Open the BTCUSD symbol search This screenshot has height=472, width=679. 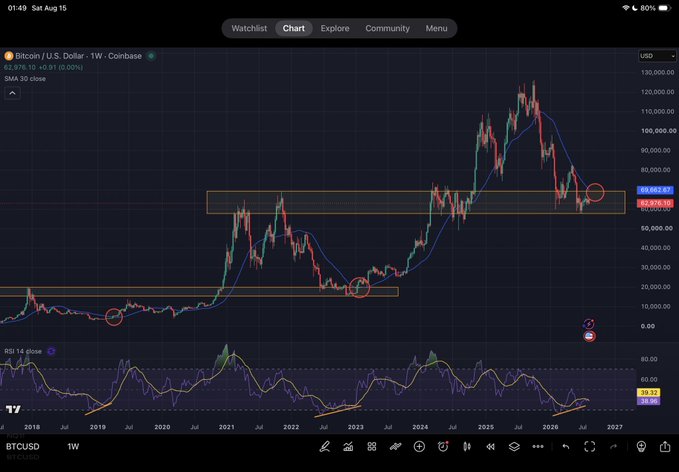(x=23, y=446)
